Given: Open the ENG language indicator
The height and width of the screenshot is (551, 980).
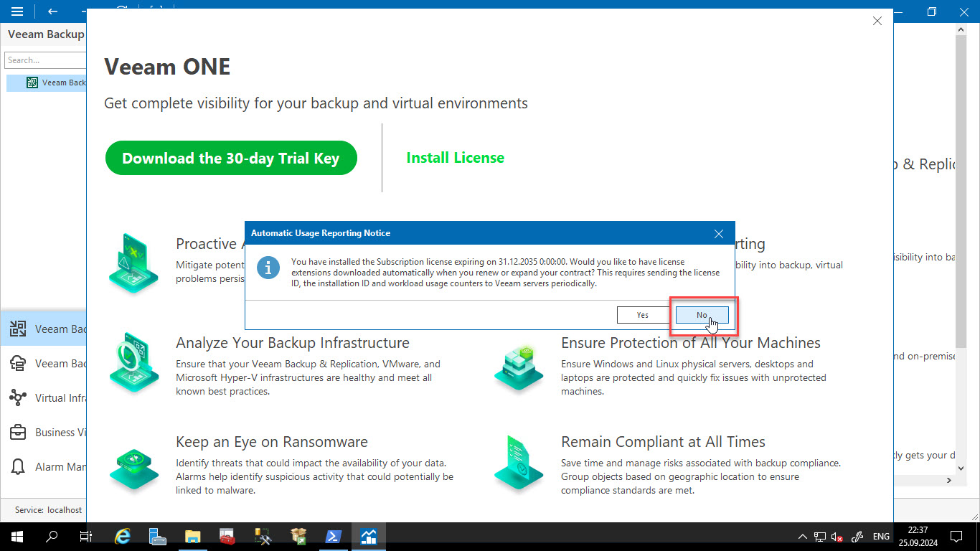Looking at the screenshot, I should (881, 536).
